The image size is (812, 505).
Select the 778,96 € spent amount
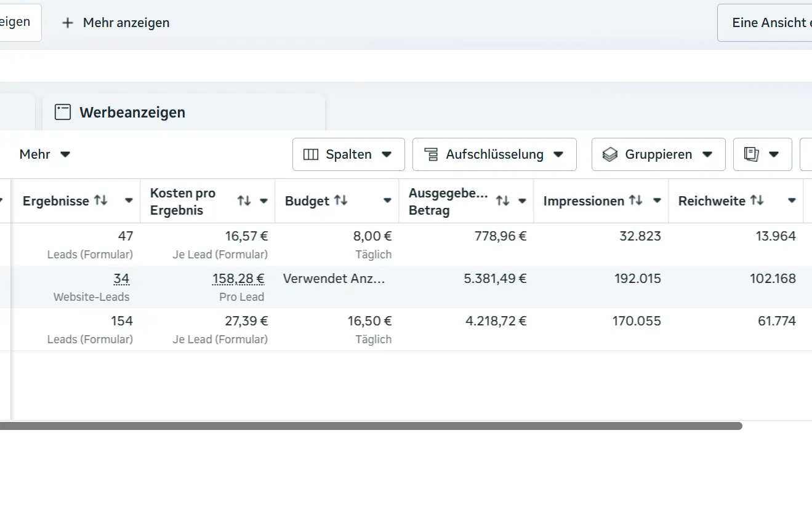(x=500, y=236)
